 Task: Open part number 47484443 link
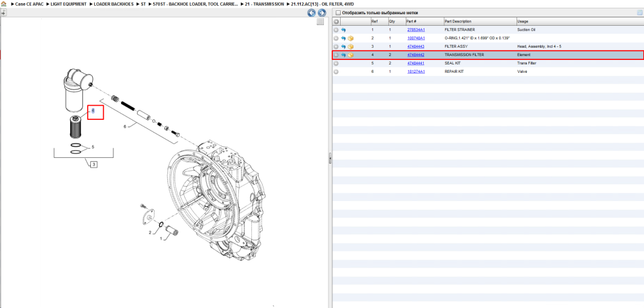[415, 46]
